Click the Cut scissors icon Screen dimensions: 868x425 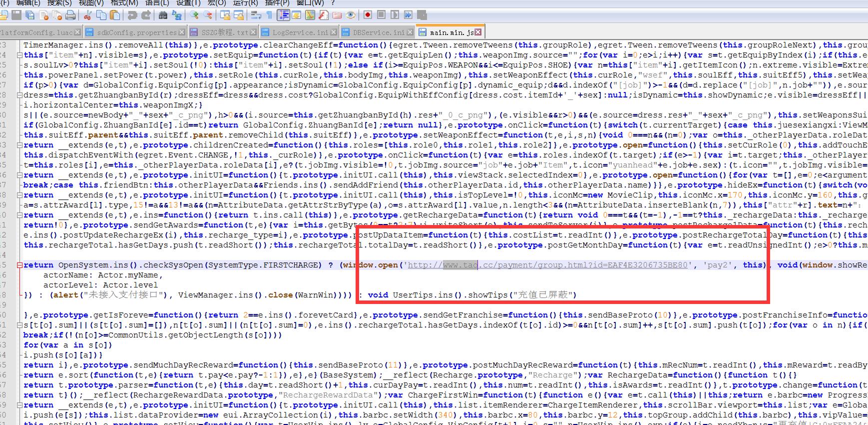87,15
